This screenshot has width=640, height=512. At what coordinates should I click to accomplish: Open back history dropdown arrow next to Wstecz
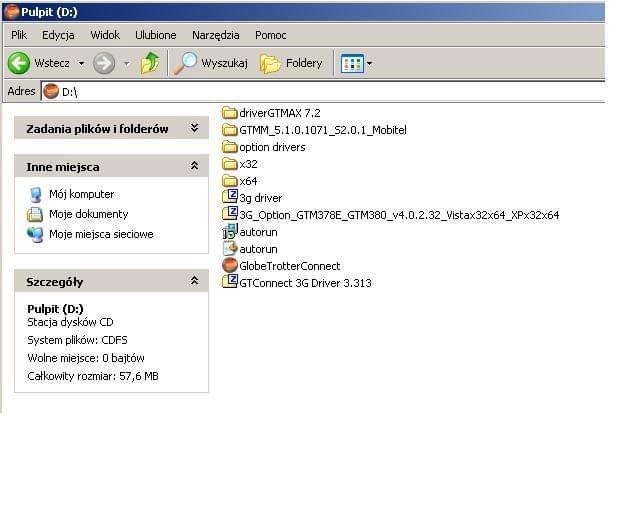81,64
